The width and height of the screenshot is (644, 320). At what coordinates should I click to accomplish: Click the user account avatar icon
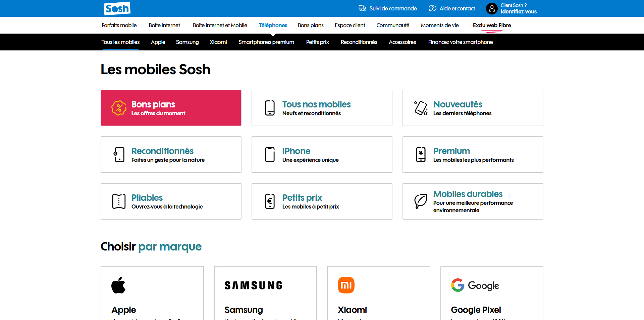point(492,8)
